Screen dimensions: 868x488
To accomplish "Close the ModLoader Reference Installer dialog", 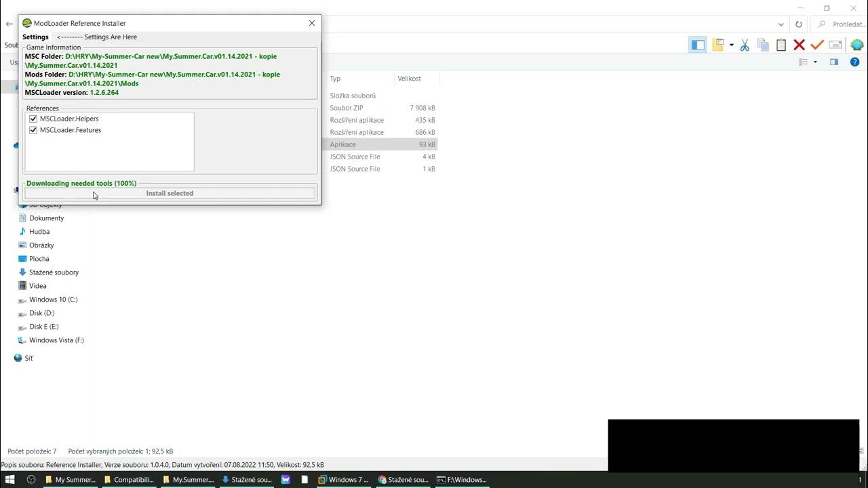I will 312,23.
